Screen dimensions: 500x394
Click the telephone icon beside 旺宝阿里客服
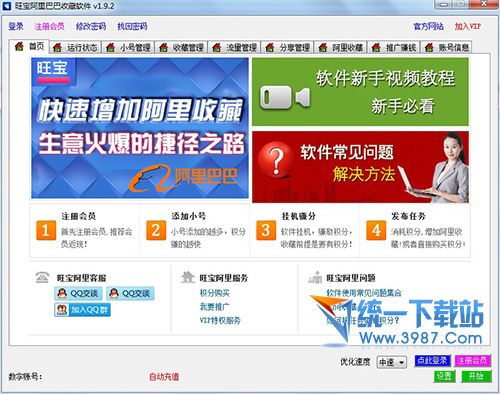click(x=42, y=277)
